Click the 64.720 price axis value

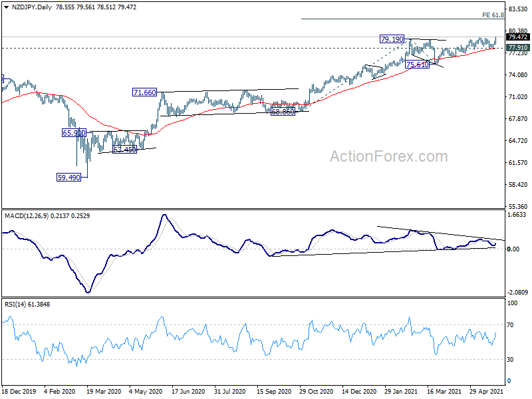(518, 141)
